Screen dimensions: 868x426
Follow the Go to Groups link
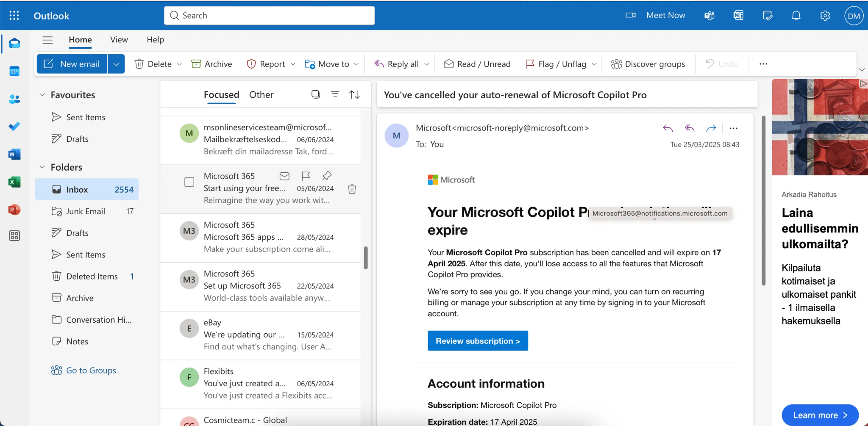click(x=91, y=370)
